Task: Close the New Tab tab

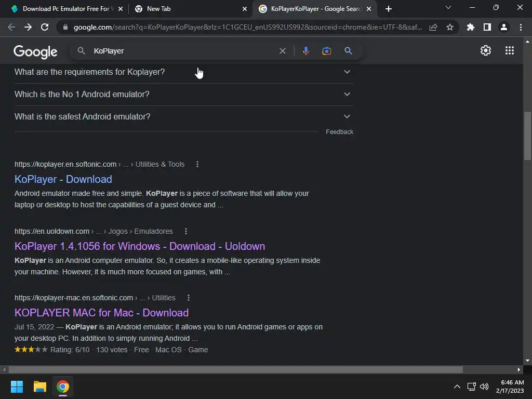Action: [x=245, y=9]
